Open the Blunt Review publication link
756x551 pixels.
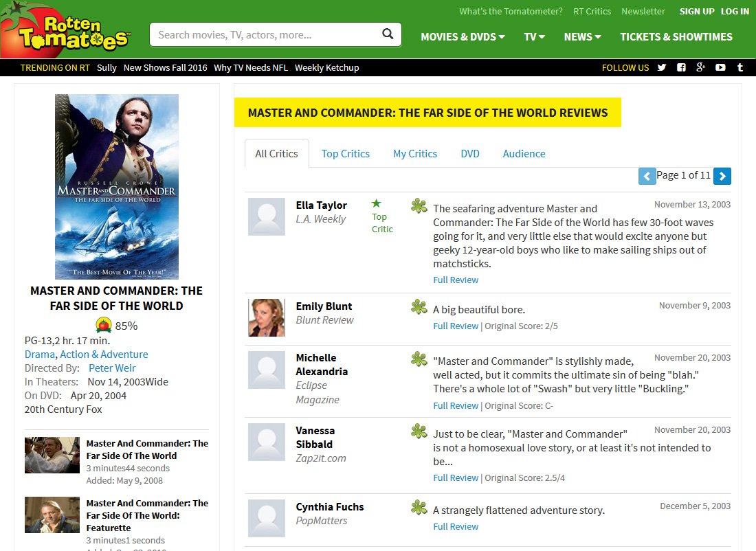coord(324,320)
